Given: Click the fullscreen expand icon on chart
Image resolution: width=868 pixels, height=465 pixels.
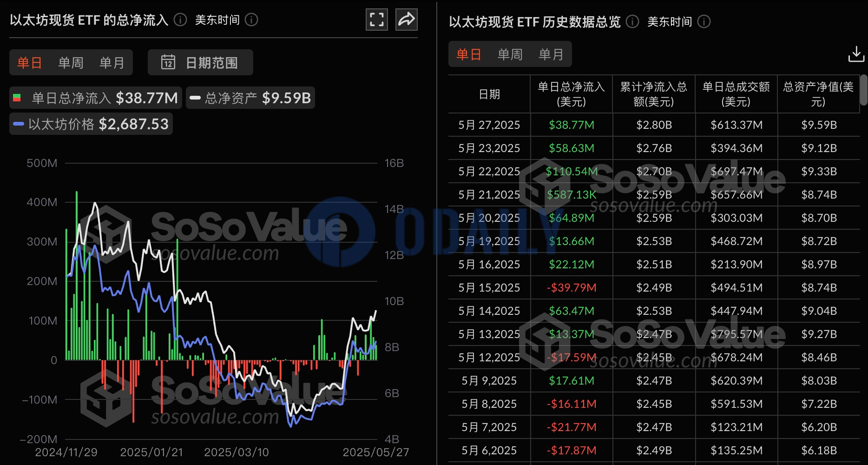Looking at the screenshot, I should [x=376, y=20].
